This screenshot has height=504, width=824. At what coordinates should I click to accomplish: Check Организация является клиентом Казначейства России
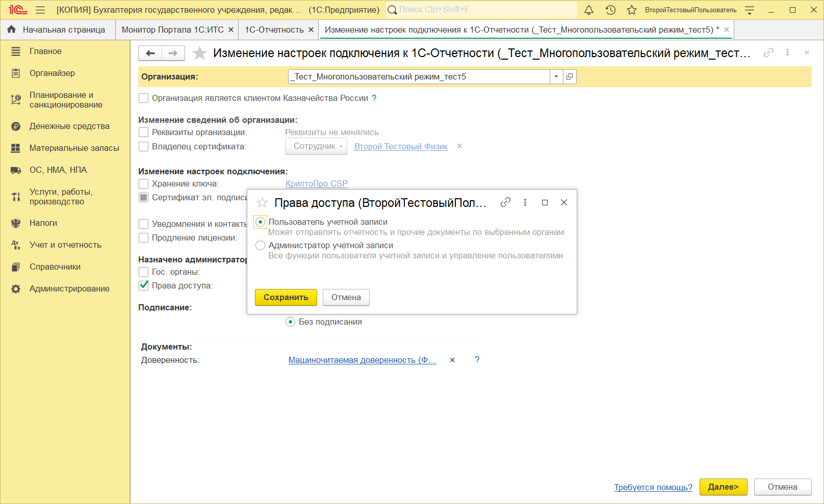tap(144, 98)
